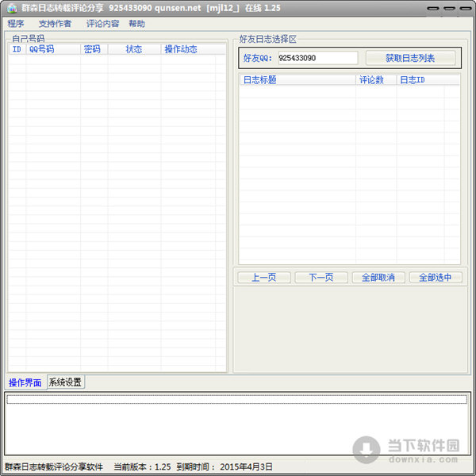Click the 获取日志列表 button
Viewport: 476px width, 476px height.
(x=410, y=58)
